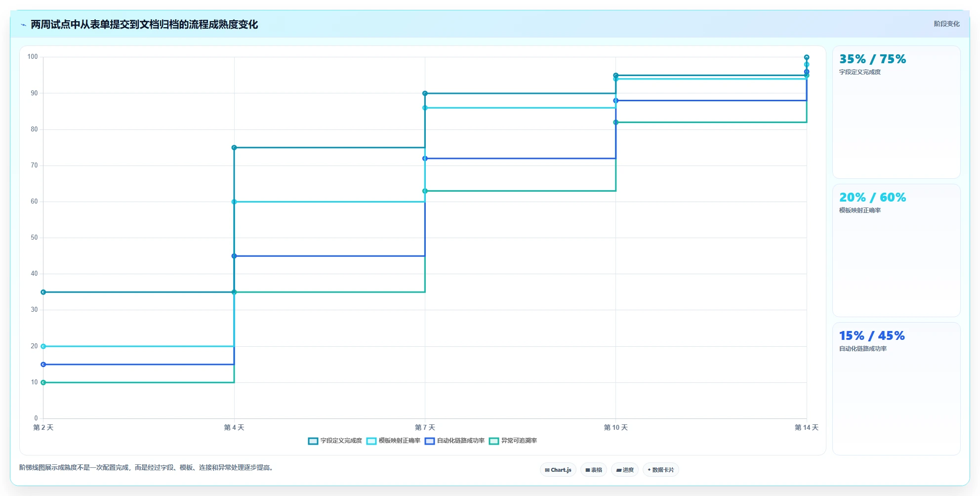The width and height of the screenshot is (980, 496).
Task: Click the 自动化链路成功率 point at 第 2 天 (15)
Action: coord(43,365)
